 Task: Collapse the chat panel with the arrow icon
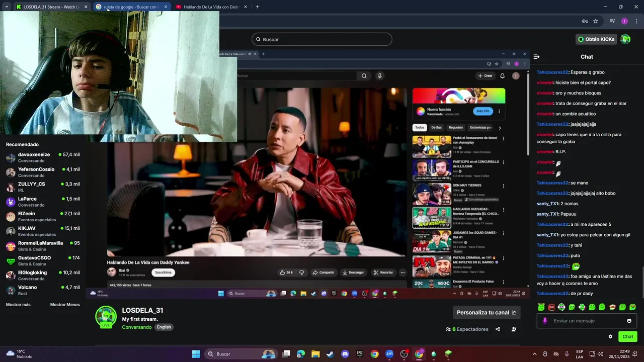tap(536, 57)
